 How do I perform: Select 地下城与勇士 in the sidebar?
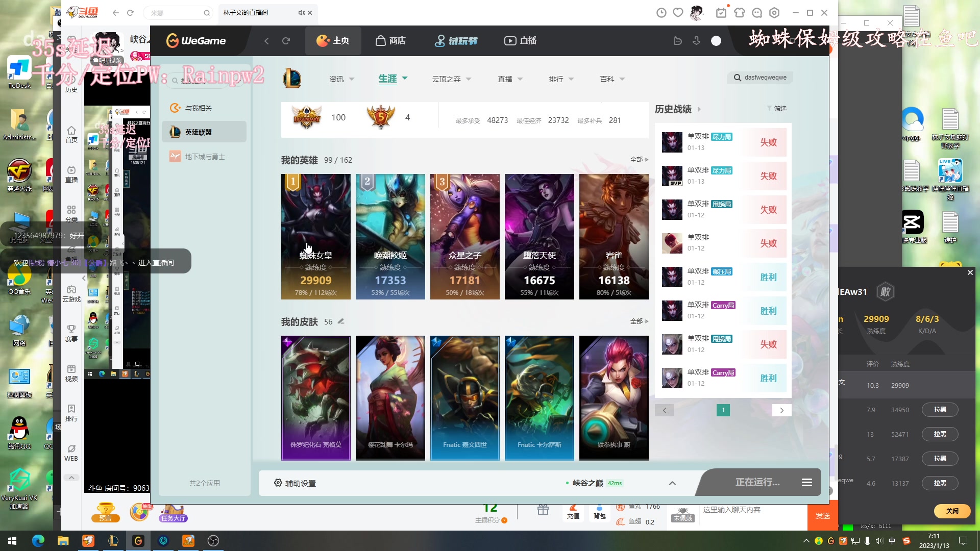[x=204, y=157]
